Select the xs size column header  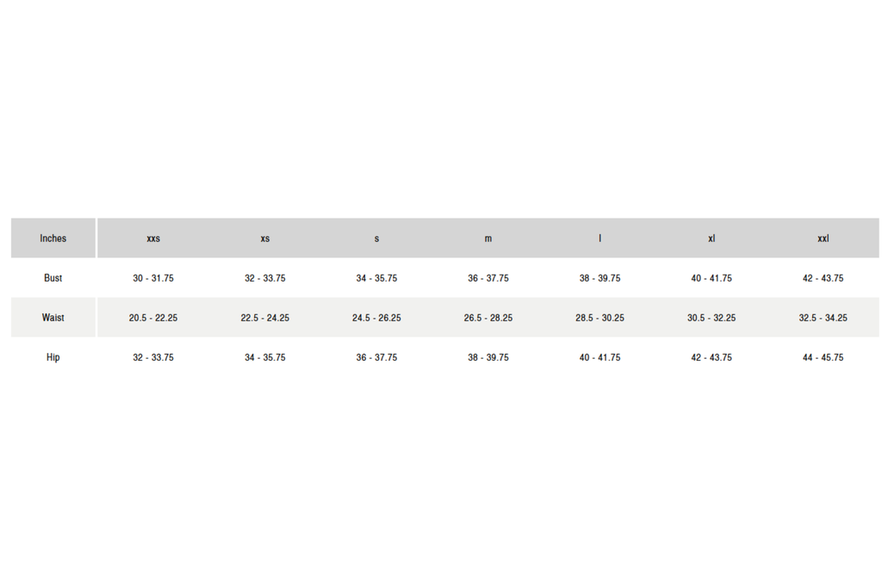tap(264, 238)
